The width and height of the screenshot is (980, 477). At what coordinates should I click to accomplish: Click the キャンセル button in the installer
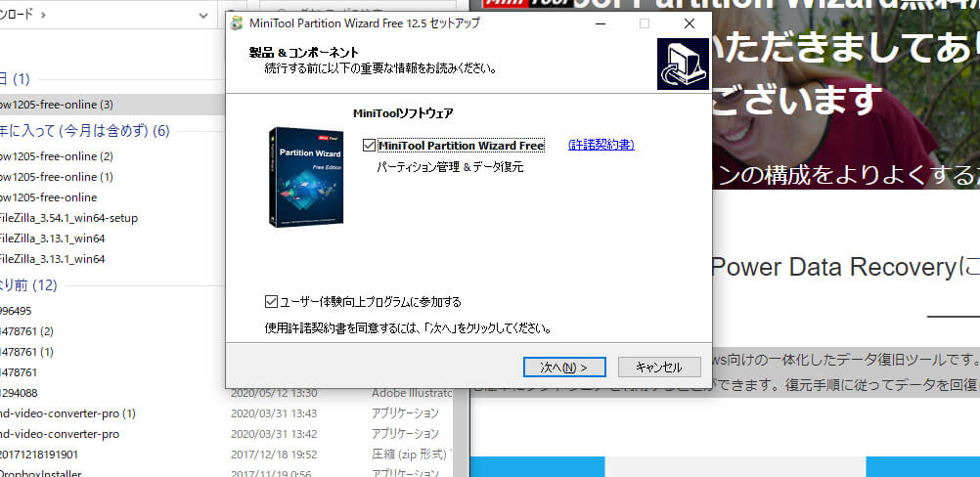(x=659, y=368)
